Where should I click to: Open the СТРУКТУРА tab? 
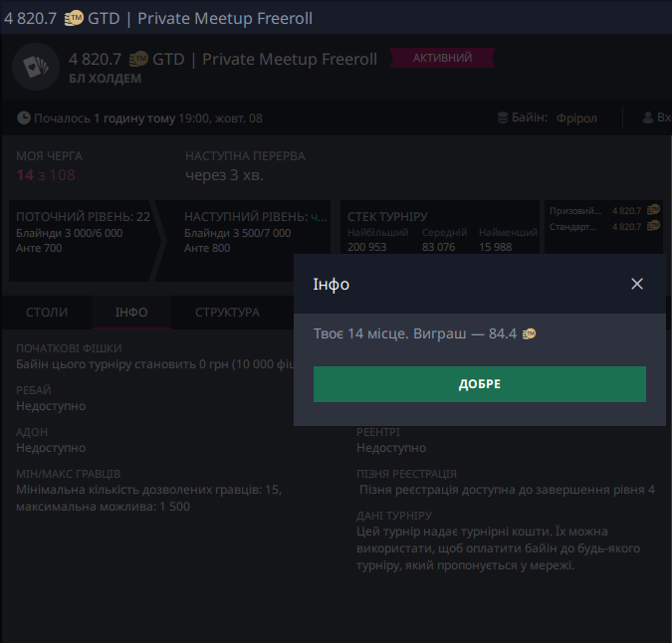227,313
